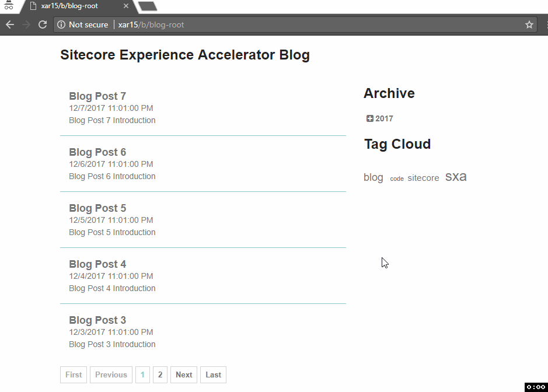
Task: Select the date 12/5/2017 11:01:00 PM
Action: [x=111, y=220]
